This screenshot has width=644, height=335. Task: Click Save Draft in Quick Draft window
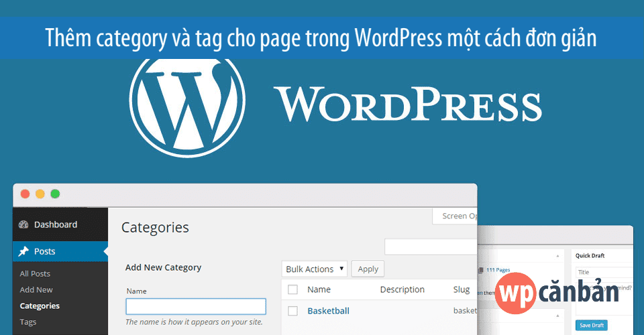[x=592, y=325]
